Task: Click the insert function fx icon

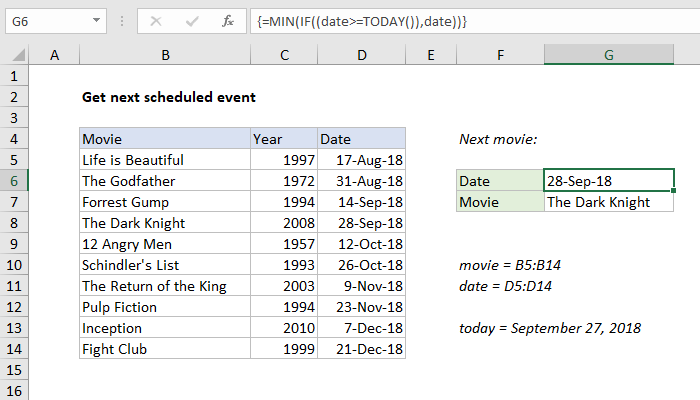Action: click(x=227, y=20)
